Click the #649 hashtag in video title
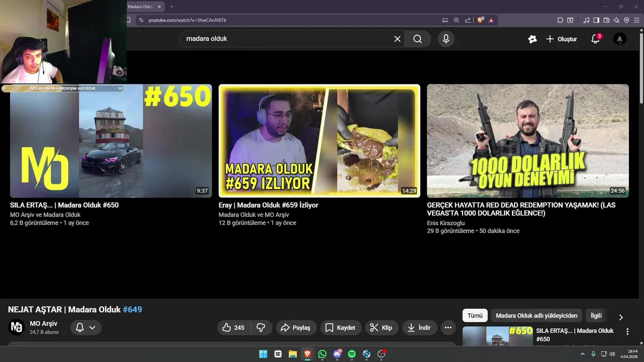This screenshot has height=362, width=644. [132, 310]
